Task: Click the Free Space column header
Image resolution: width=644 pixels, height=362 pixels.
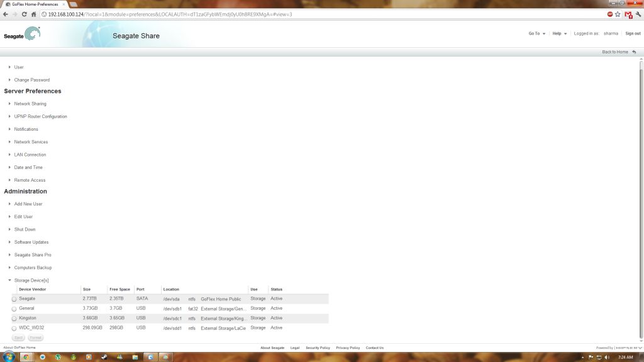Action: click(119, 289)
